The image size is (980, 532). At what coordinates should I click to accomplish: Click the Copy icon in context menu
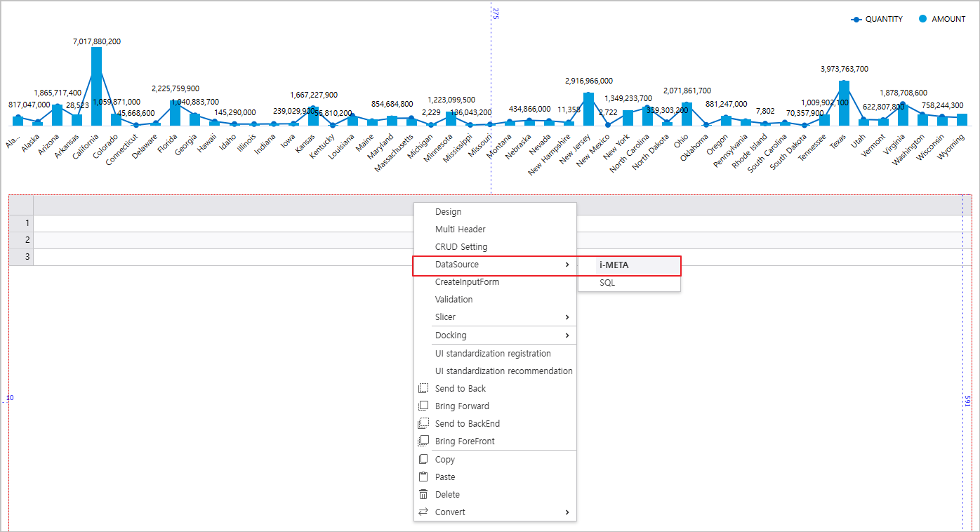click(x=423, y=459)
